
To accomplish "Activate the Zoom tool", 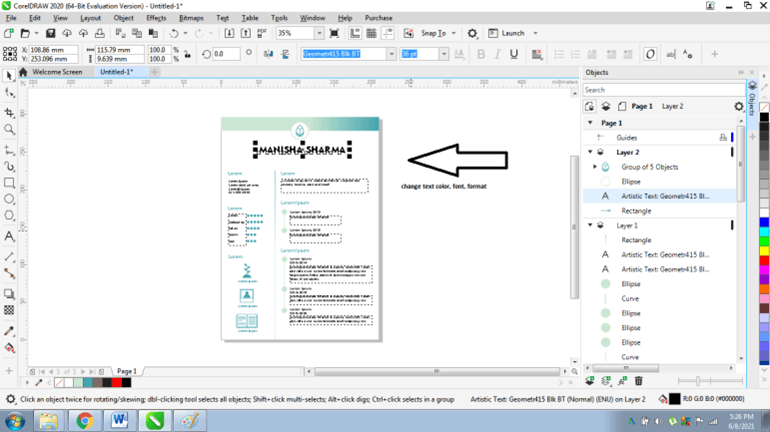I will (9, 129).
